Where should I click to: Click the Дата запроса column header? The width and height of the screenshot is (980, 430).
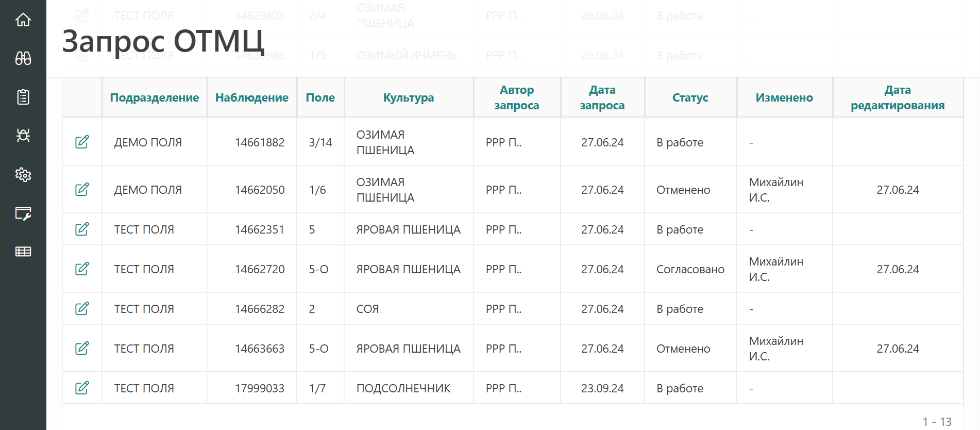click(x=602, y=97)
